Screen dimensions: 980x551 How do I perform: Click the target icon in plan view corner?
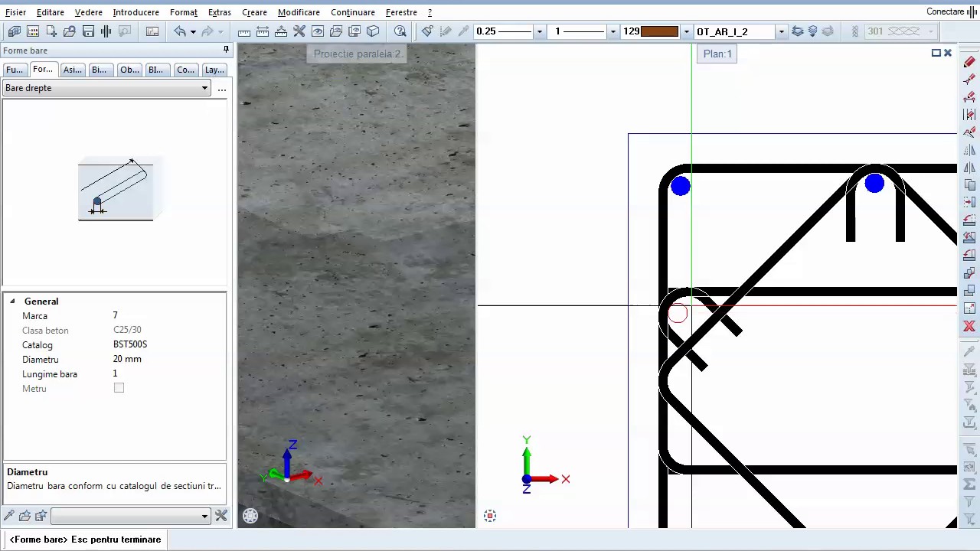(x=490, y=516)
